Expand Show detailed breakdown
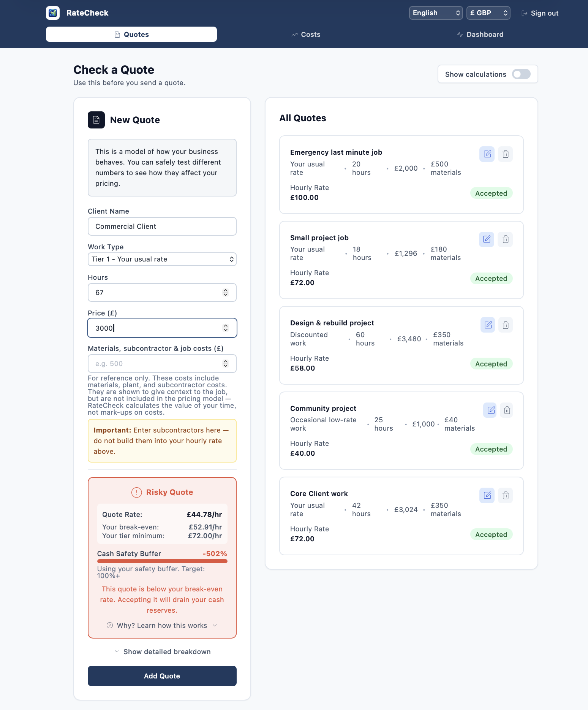 [x=162, y=651]
